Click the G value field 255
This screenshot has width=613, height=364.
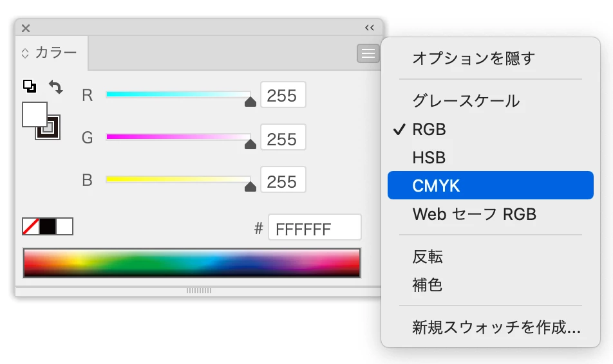pos(283,138)
